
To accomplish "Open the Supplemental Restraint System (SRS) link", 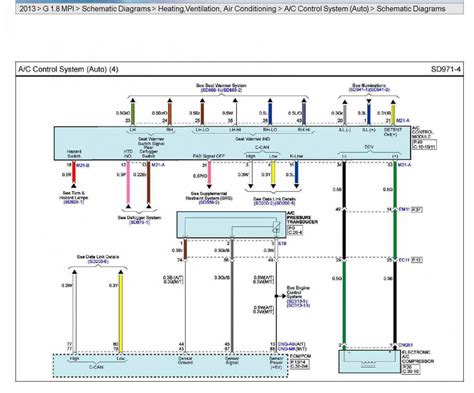I will coord(209,202).
